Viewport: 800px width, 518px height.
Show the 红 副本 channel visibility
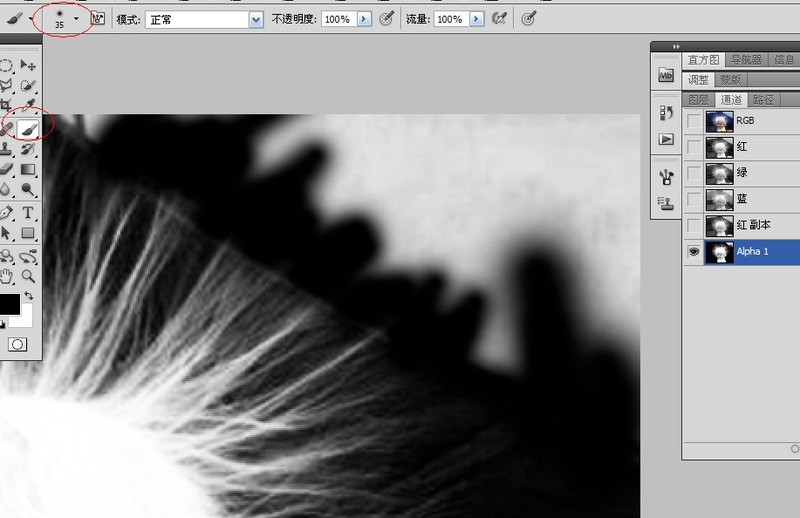pos(694,225)
